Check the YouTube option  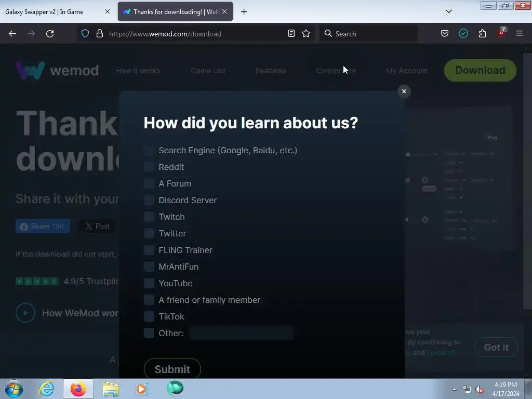coord(149,283)
